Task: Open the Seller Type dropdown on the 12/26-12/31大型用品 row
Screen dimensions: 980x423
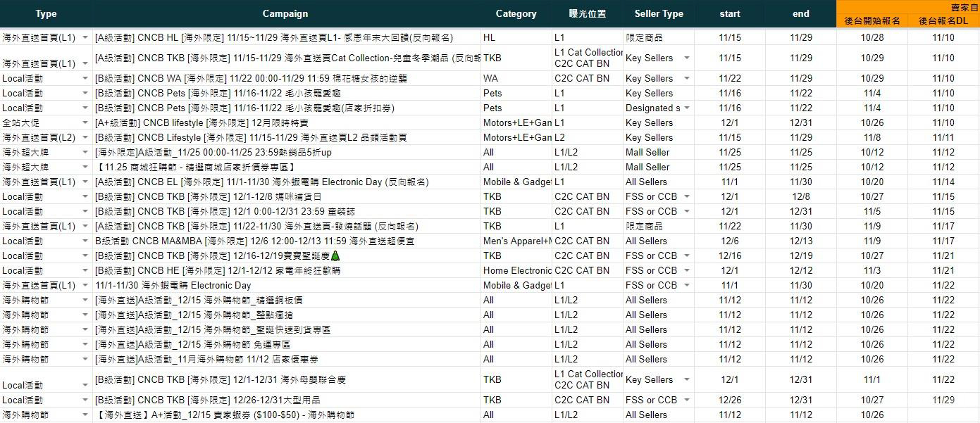Action: coord(687,400)
